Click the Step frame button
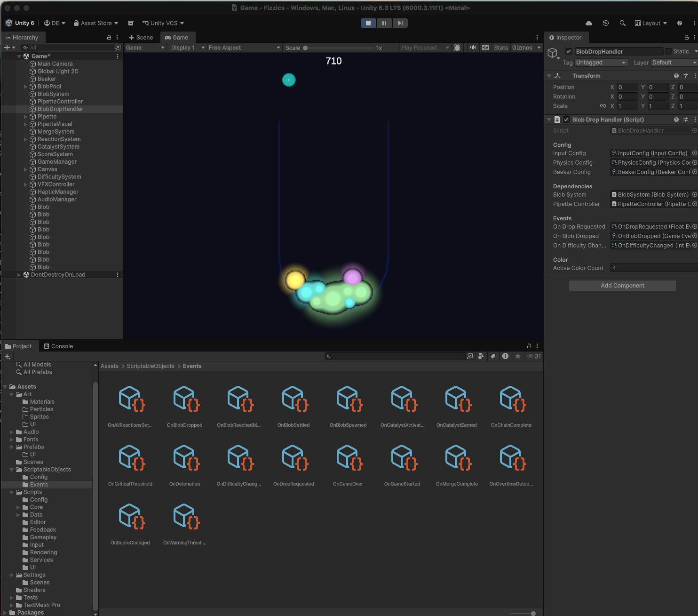The height and width of the screenshot is (616, 698). pos(400,23)
